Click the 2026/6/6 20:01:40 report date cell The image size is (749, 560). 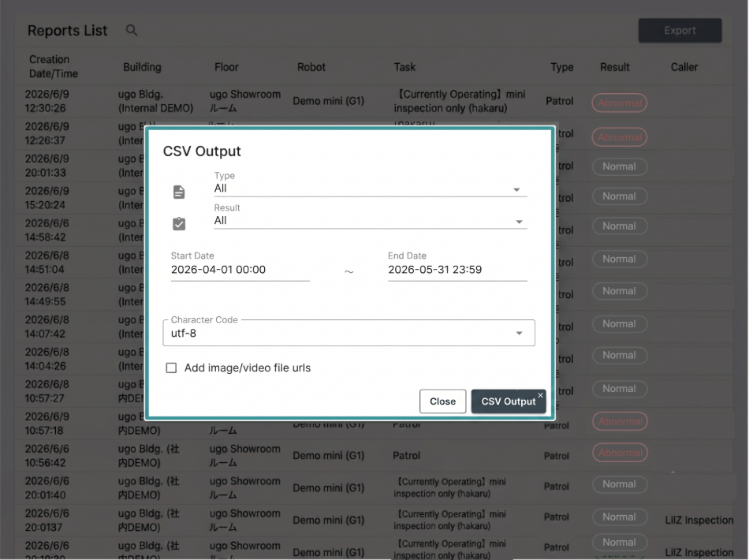(47, 488)
